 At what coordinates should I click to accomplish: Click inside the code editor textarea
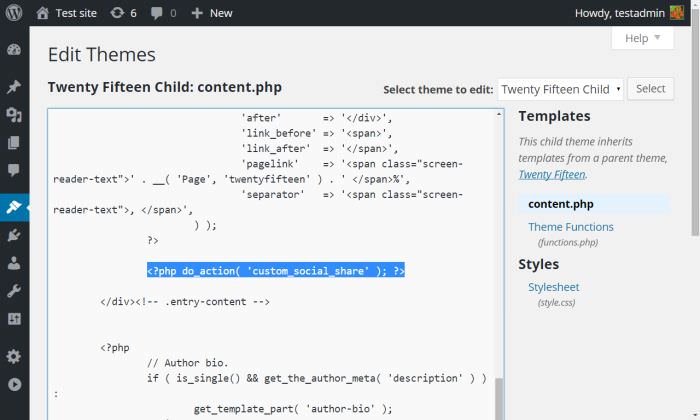(276, 264)
